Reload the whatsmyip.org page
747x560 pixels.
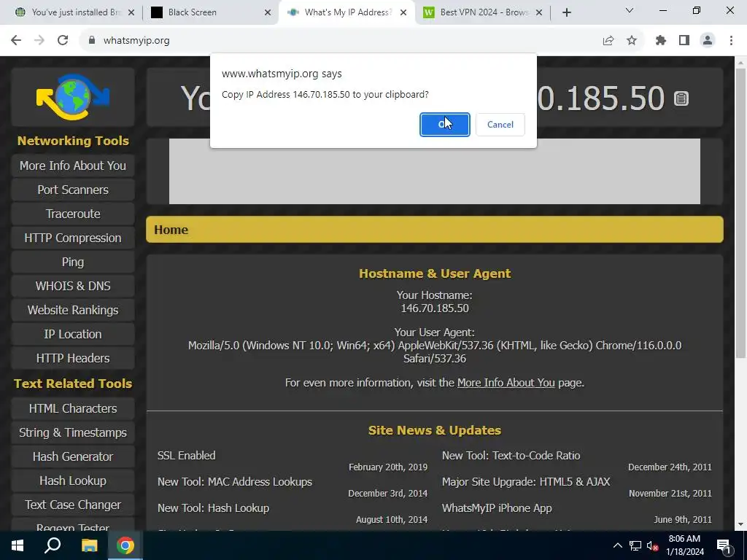click(63, 41)
